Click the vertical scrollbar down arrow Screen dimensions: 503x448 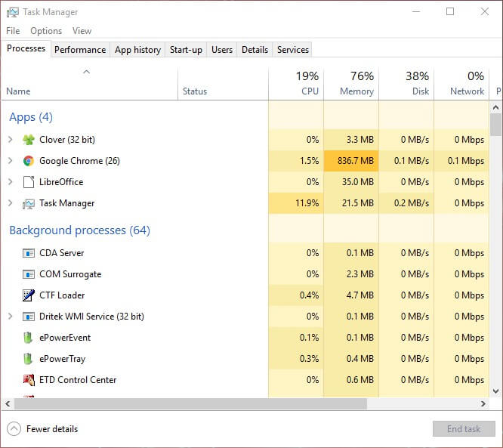coord(496,391)
